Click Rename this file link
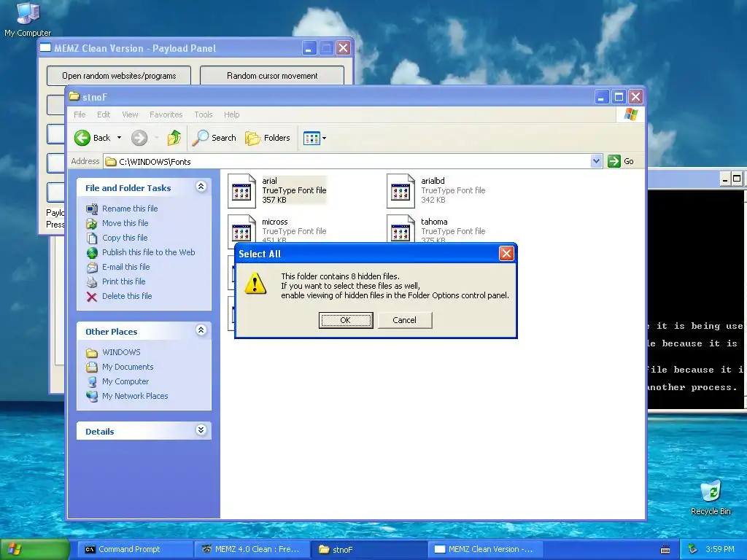 coord(130,209)
